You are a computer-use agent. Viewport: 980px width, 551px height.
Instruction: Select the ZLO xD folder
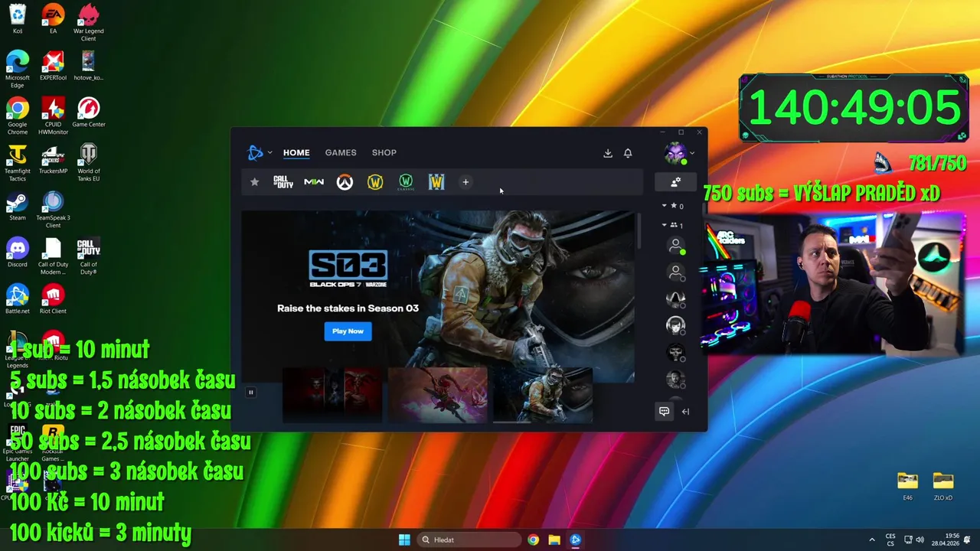point(943,486)
